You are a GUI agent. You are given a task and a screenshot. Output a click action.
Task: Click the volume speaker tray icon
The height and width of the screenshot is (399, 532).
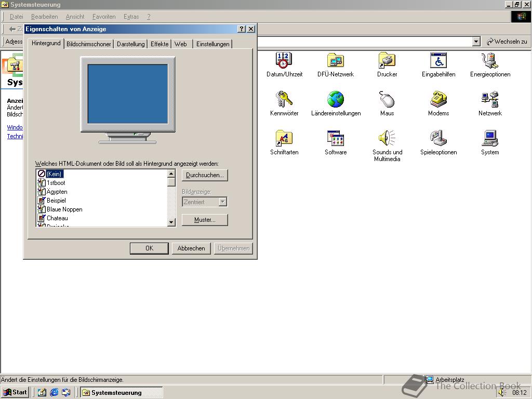point(502,393)
